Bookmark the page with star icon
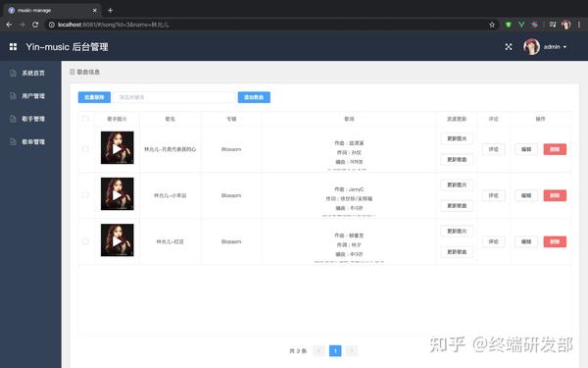 click(x=492, y=25)
